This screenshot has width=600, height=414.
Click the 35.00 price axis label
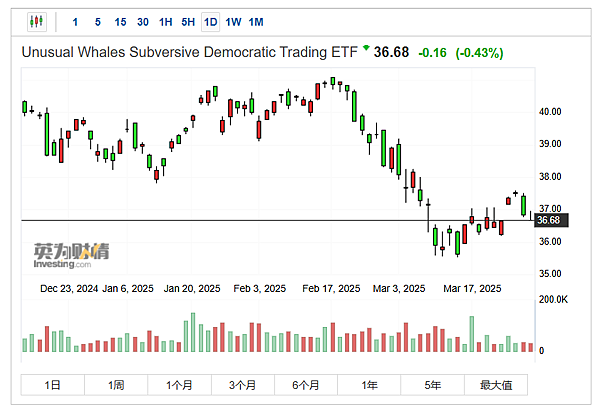point(550,274)
